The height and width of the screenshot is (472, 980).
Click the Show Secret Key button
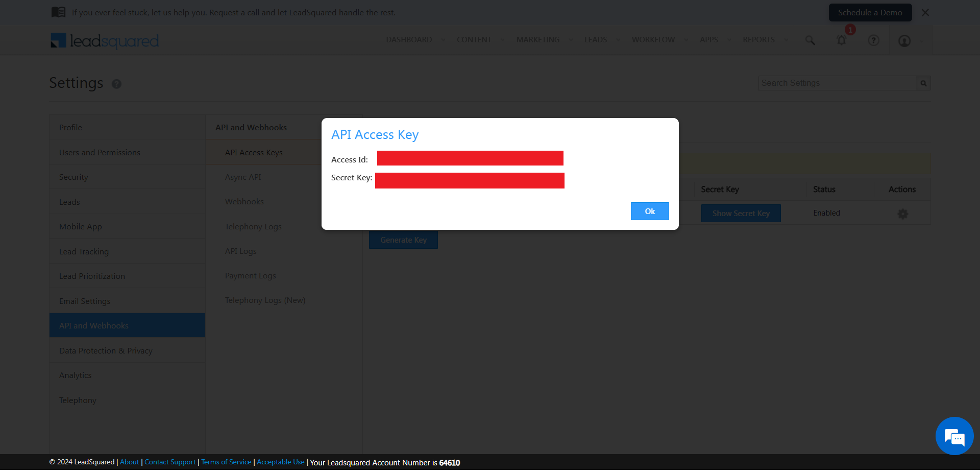741,214
